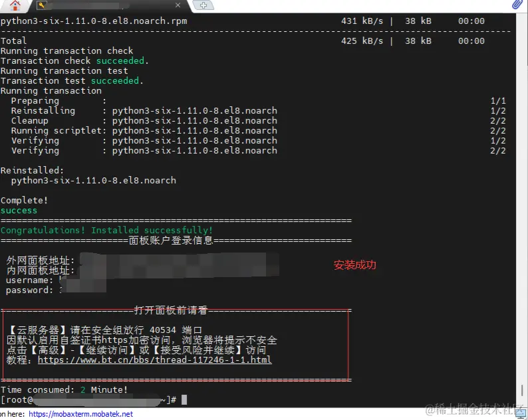Select the active SSH session tab
Image resolution: width=528 pixels, height=420 pixels.
click(111, 6)
